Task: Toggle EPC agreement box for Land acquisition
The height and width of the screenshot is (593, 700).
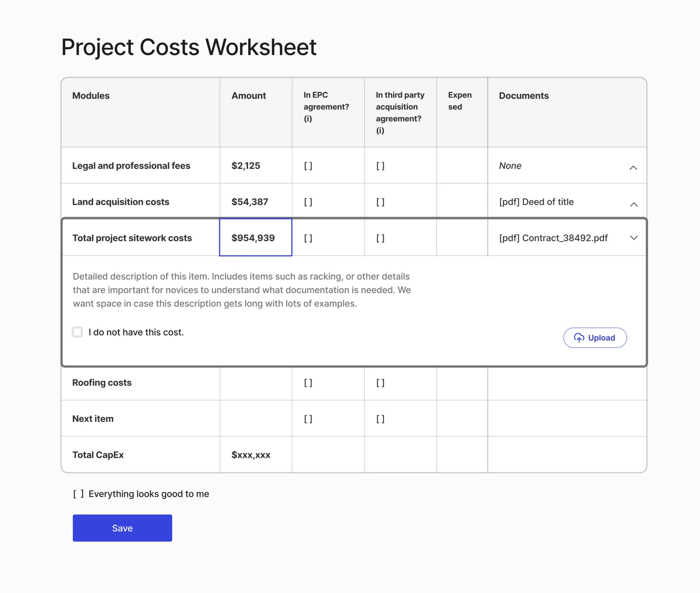Action: 308,202
